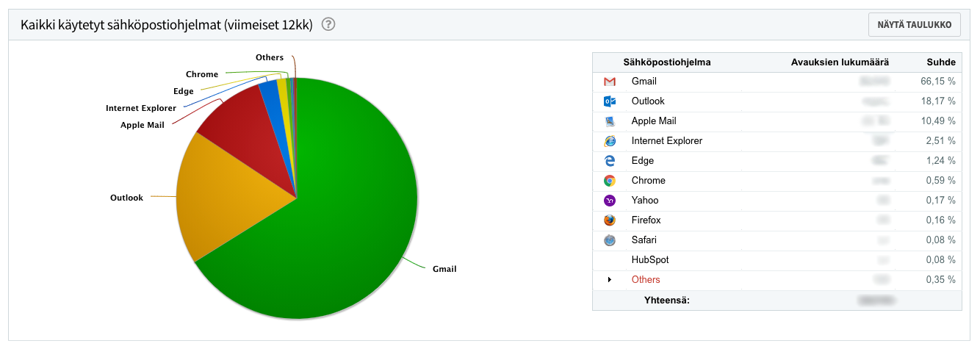Viewport: 980px width, 349px height.
Task: Select the HubSpot name in table
Action: click(650, 260)
